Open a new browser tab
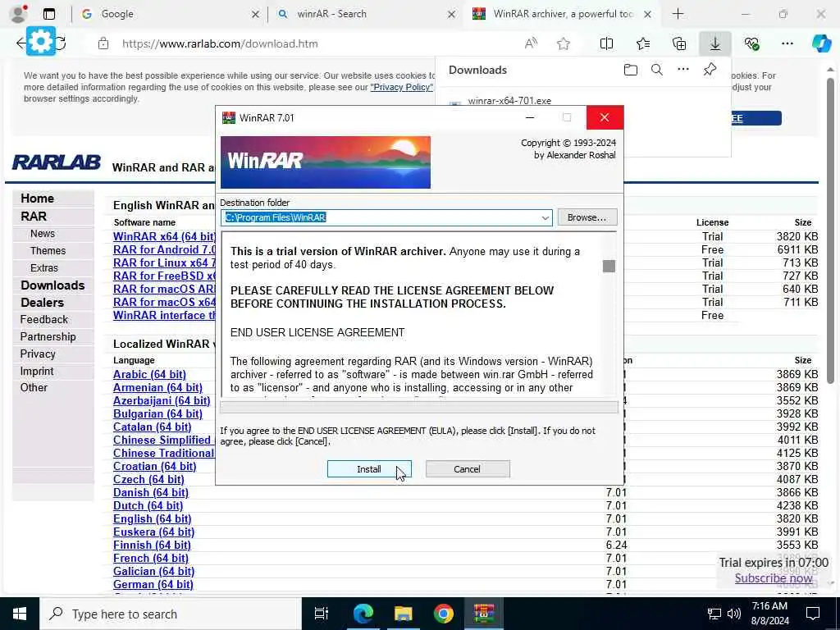The width and height of the screenshot is (840, 630). [x=678, y=14]
